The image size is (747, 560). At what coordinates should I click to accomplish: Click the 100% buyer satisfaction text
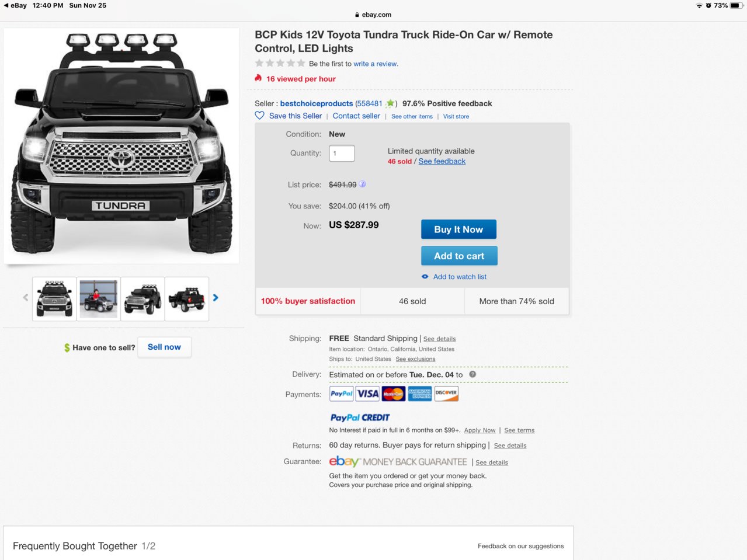(308, 301)
